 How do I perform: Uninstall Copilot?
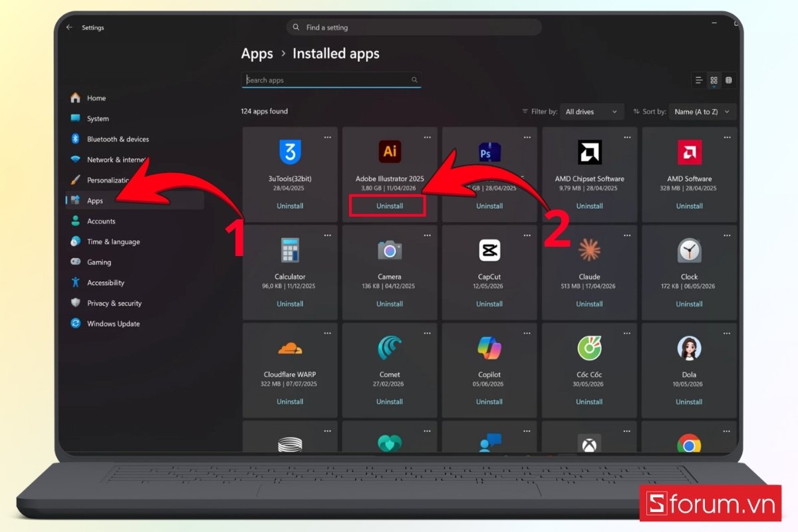489,402
